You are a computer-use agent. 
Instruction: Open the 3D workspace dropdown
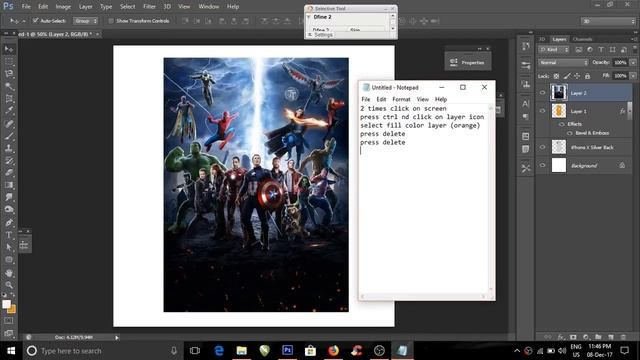[608, 21]
